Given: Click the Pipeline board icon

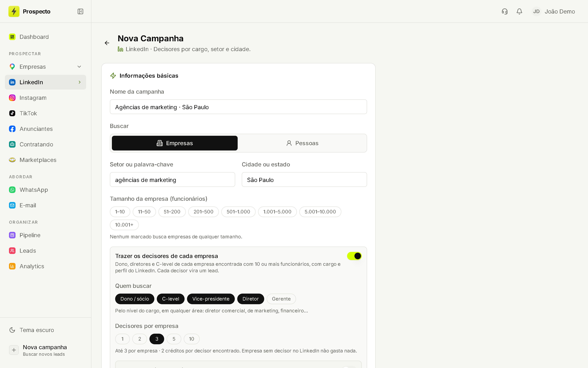Looking at the screenshot, I should tap(12, 235).
